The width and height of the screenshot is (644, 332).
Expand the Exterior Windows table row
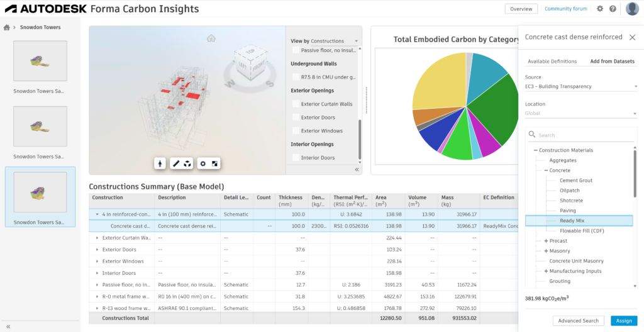(x=97, y=262)
